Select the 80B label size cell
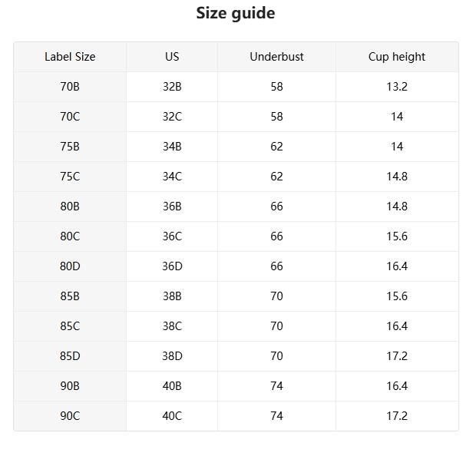476x456 pixels. 70,207
